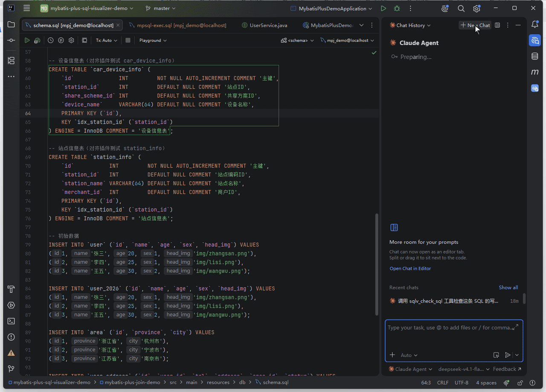Open the master branch dropdown
This screenshot has width=546, height=392.
point(160,9)
